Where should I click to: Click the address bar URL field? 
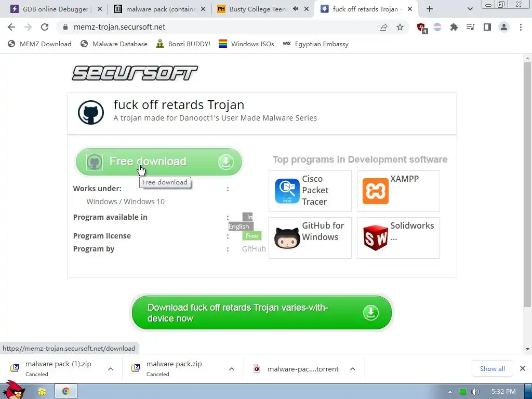coord(217,27)
